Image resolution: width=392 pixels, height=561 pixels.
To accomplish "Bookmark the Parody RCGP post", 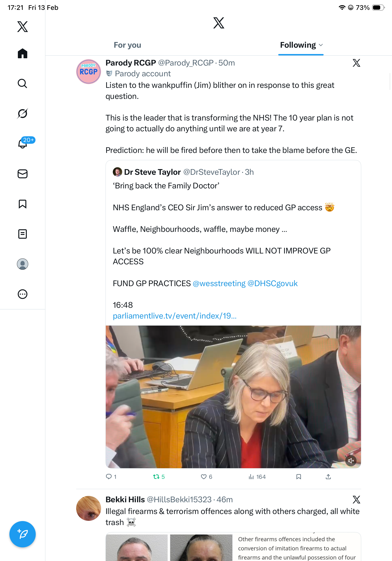I will (298, 477).
